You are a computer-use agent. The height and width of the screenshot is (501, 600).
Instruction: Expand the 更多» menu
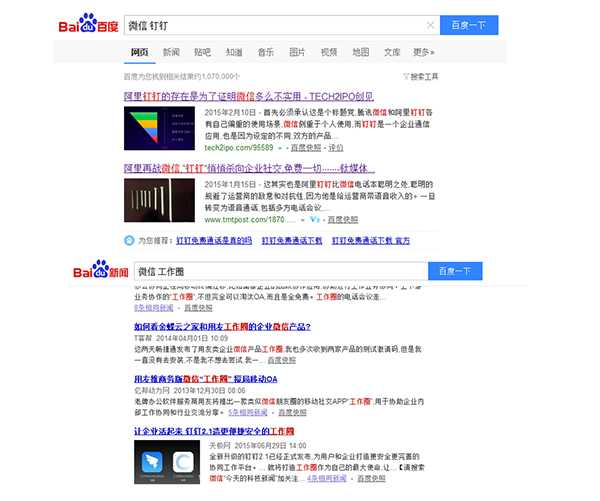[424, 52]
